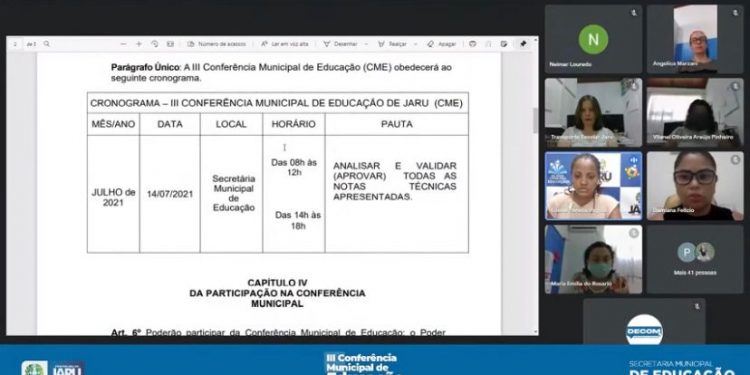
Task: Open the search magnifier in the PDF toolbar
Action: [46, 44]
